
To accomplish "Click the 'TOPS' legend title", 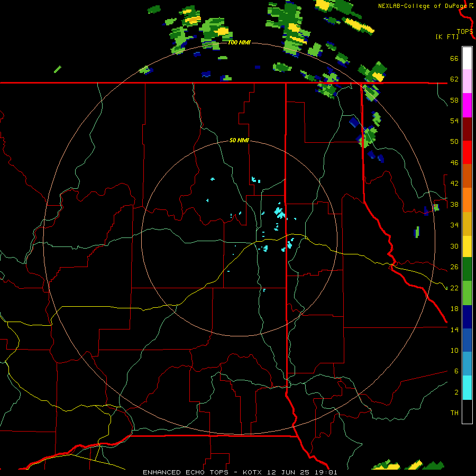I will click(465, 32).
